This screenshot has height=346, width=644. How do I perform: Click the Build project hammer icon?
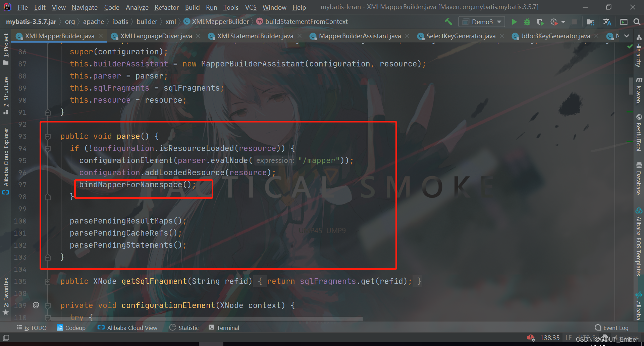[448, 22]
